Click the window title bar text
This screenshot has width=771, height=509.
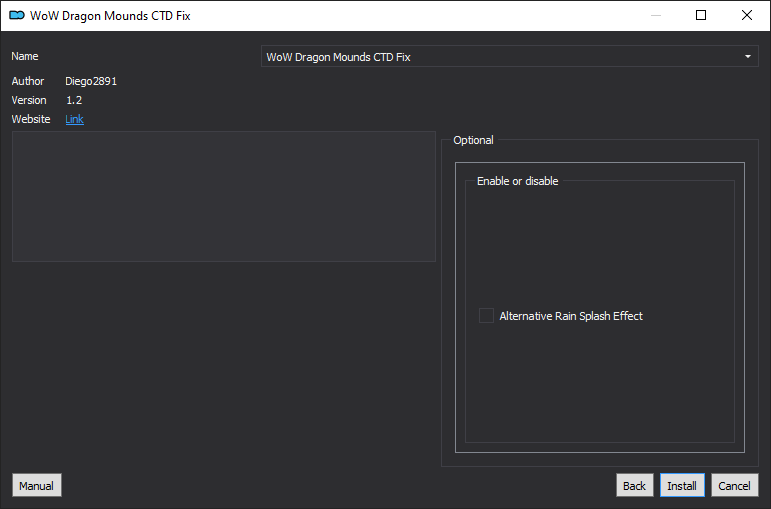110,16
